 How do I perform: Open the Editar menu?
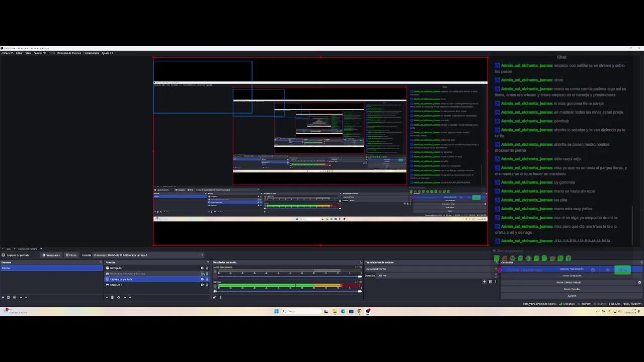pyautogui.click(x=19, y=53)
